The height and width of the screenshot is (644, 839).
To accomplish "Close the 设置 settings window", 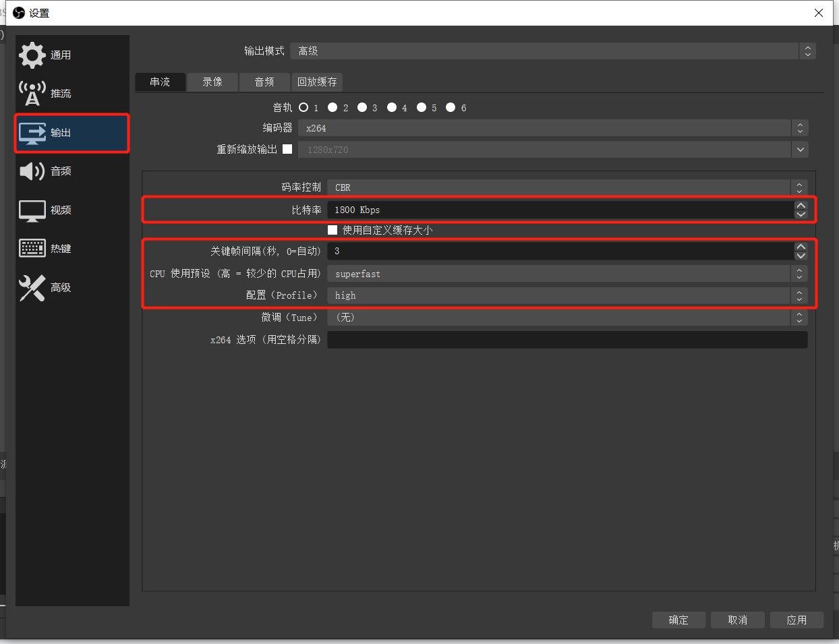I will (819, 13).
